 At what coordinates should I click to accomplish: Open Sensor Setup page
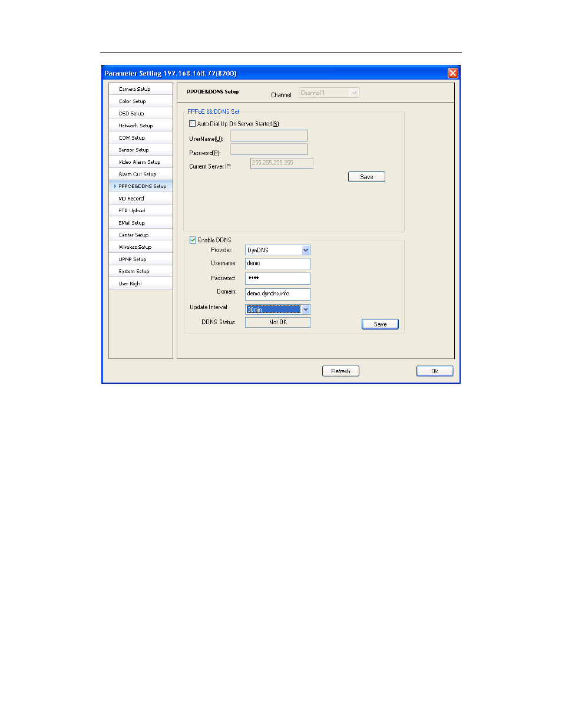pyautogui.click(x=141, y=150)
